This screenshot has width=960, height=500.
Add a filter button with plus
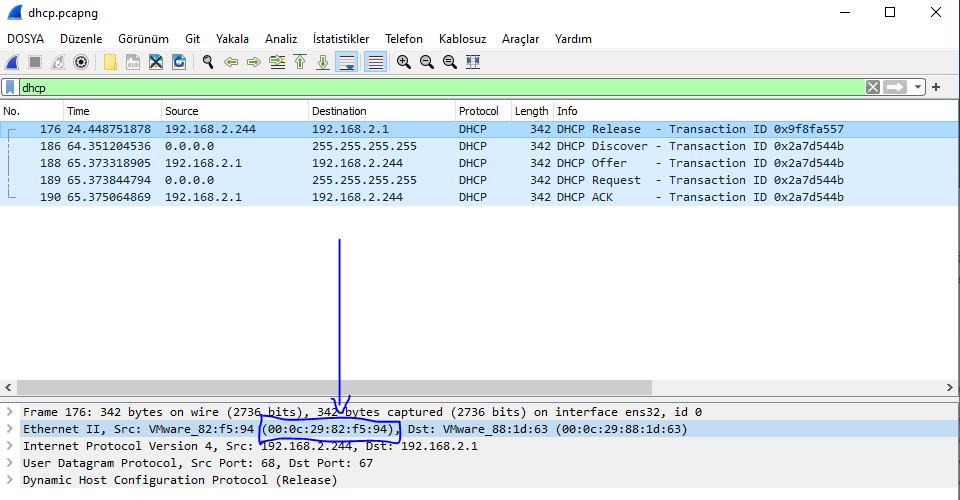(936, 88)
